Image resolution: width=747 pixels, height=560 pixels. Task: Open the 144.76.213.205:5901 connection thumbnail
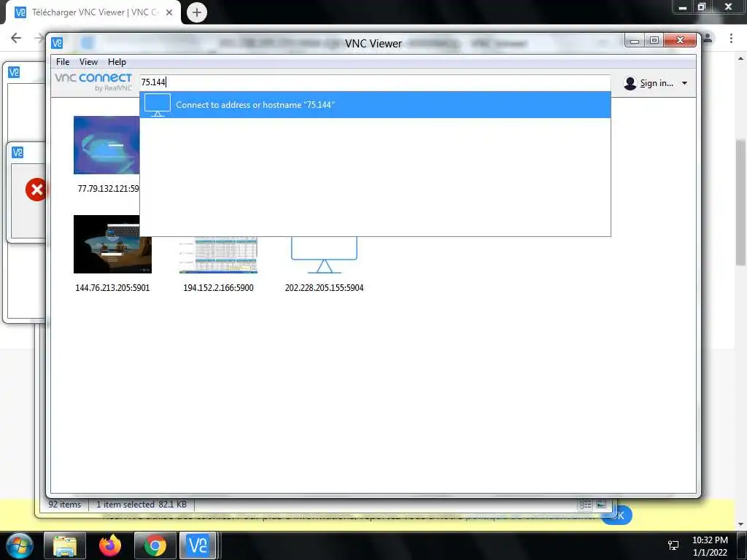[x=112, y=244]
